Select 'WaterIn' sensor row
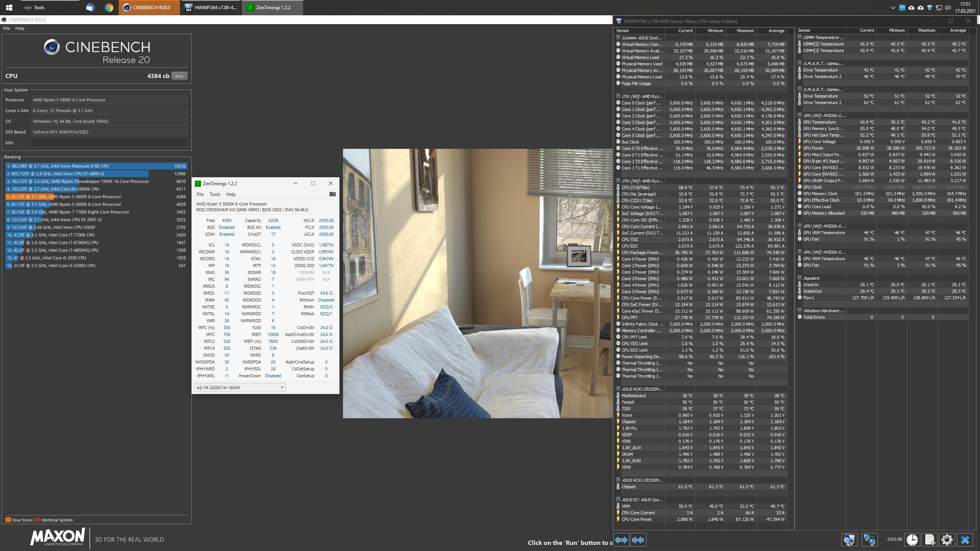The width and height of the screenshot is (980, 551). click(x=883, y=285)
